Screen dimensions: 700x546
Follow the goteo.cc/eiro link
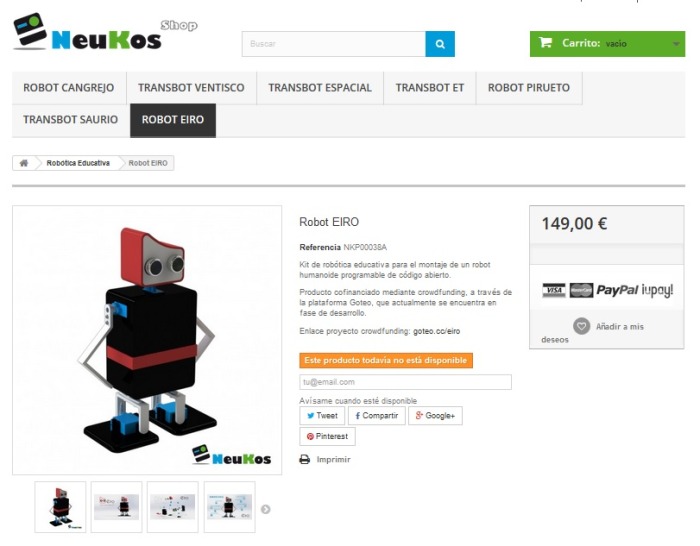tap(437, 331)
